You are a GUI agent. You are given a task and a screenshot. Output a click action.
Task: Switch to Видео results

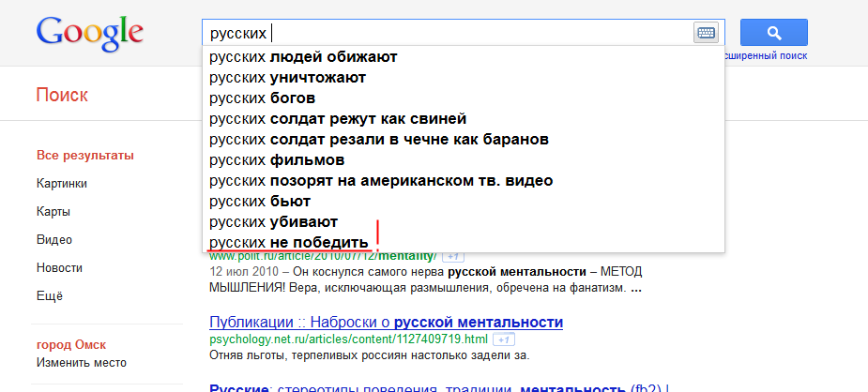click(x=54, y=240)
